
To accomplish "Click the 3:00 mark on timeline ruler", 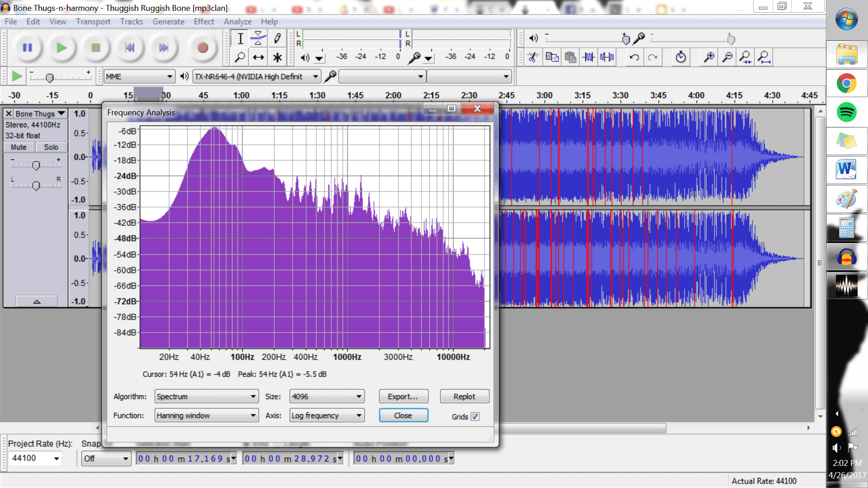I will click(x=544, y=95).
